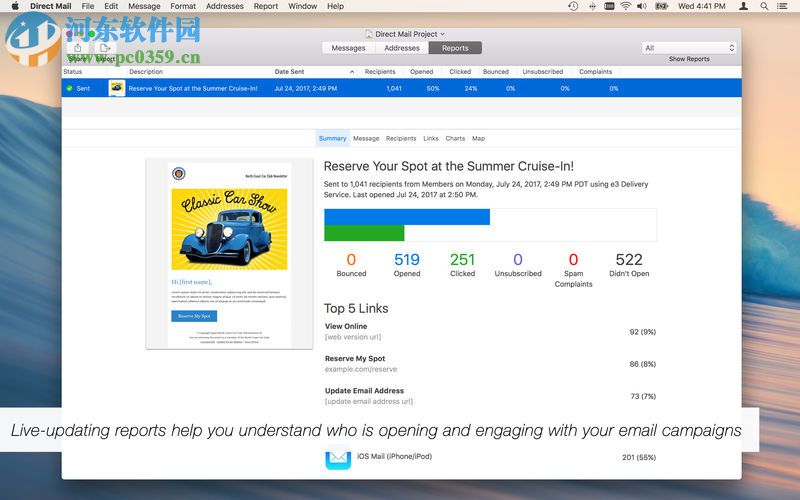Open the Message menu
Viewport: 800px width, 500px height.
tap(144, 6)
